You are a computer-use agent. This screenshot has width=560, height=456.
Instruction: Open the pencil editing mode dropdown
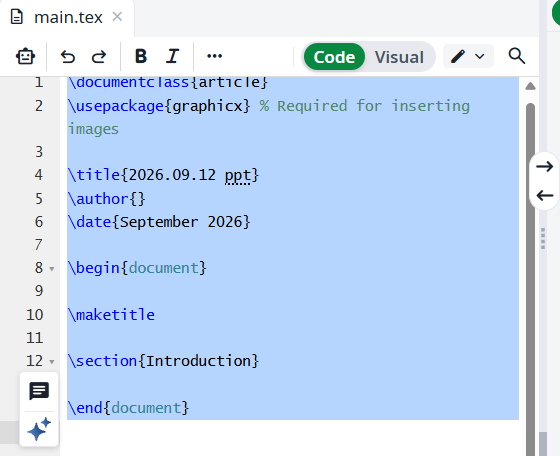pos(468,56)
